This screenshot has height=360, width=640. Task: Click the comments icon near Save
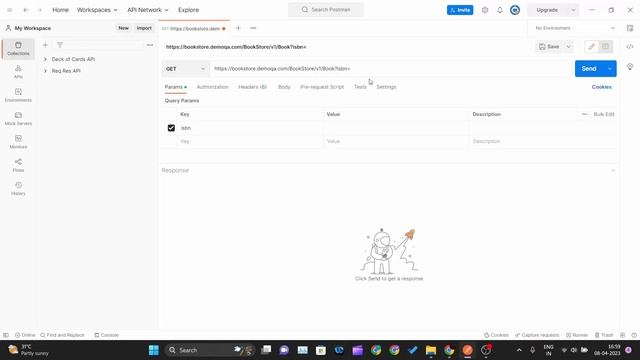pos(605,47)
